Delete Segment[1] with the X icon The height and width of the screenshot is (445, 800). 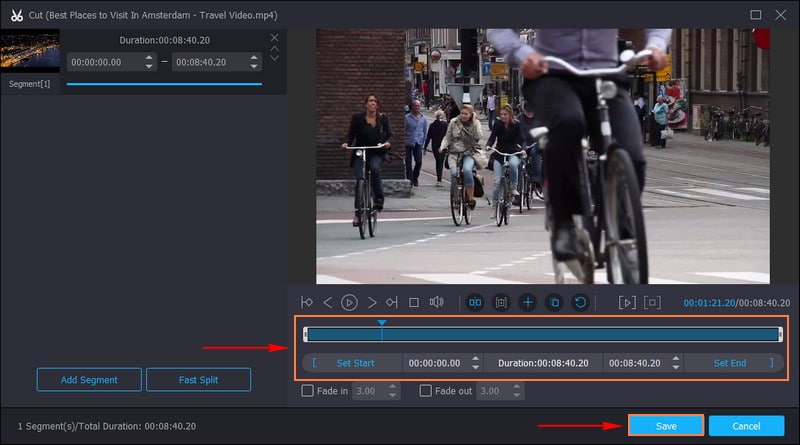click(275, 37)
